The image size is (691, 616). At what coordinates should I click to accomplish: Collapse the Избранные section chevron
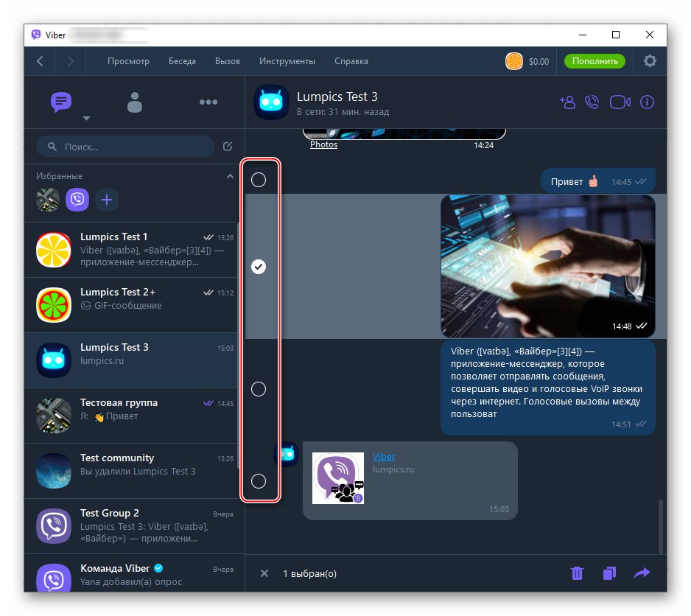click(x=230, y=176)
